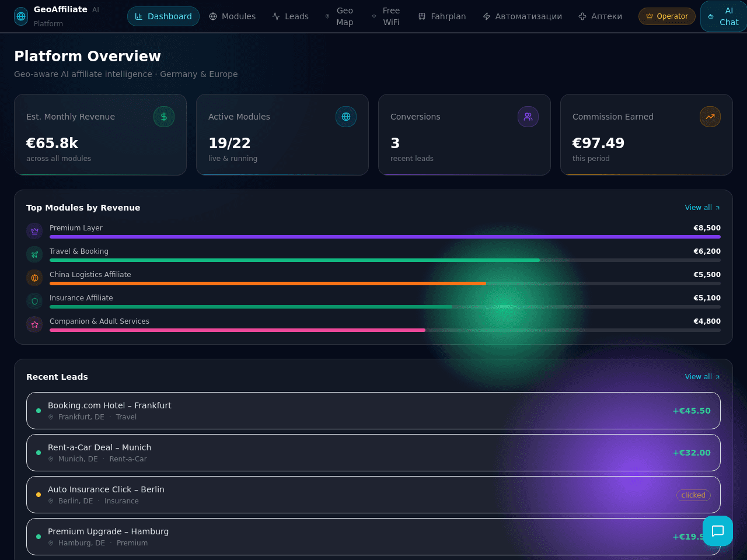Click the Operator role badge button
This screenshot has width=747, height=560.
click(x=667, y=16)
